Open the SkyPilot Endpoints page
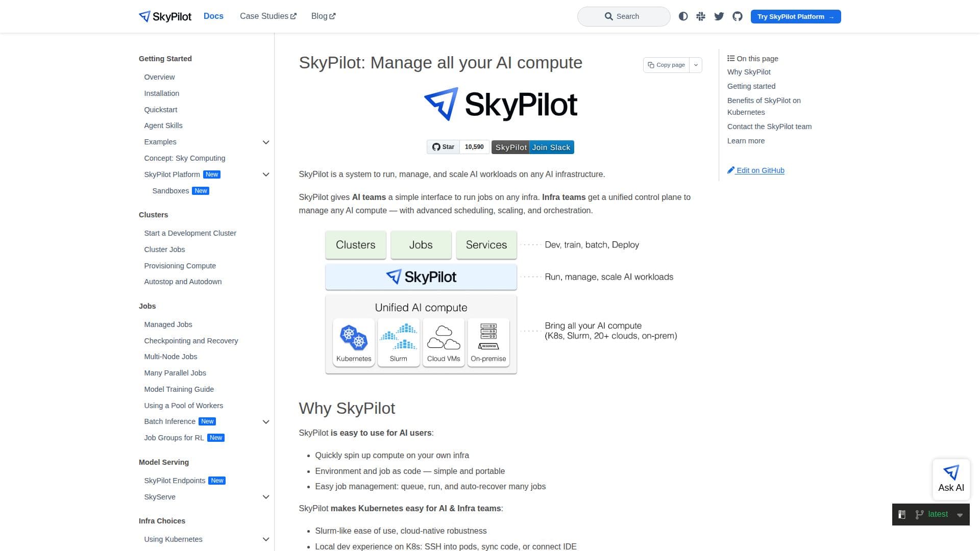The image size is (980, 551). 175,481
